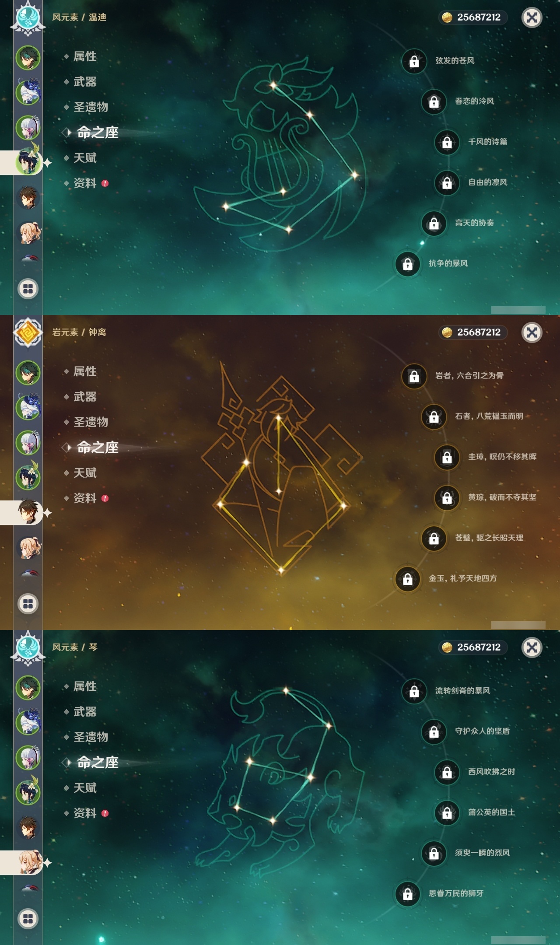Open 武器 tab in Jean panel
Image resolution: width=560 pixels, height=945 pixels.
(x=85, y=712)
